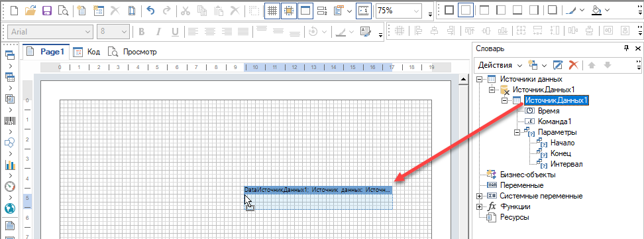
Task: Pin the Словарь panel
Action: pyautogui.click(x=626, y=48)
